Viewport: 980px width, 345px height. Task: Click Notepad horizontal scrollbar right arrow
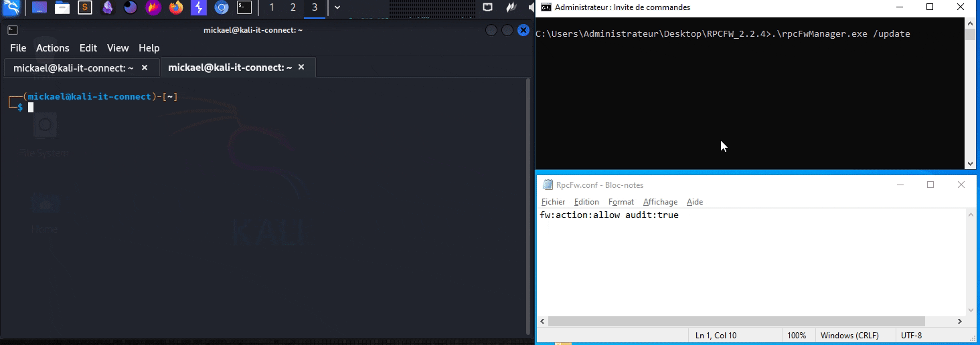tap(960, 322)
